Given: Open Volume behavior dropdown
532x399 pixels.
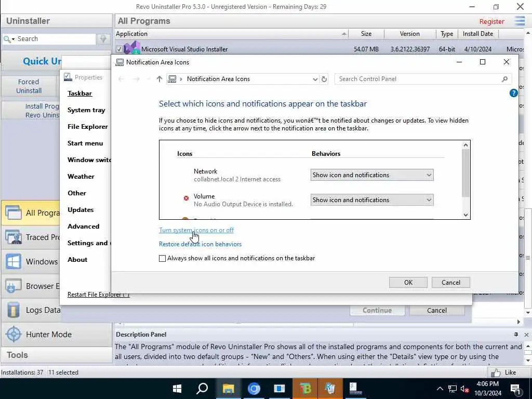Looking at the screenshot, I should 372,200.
